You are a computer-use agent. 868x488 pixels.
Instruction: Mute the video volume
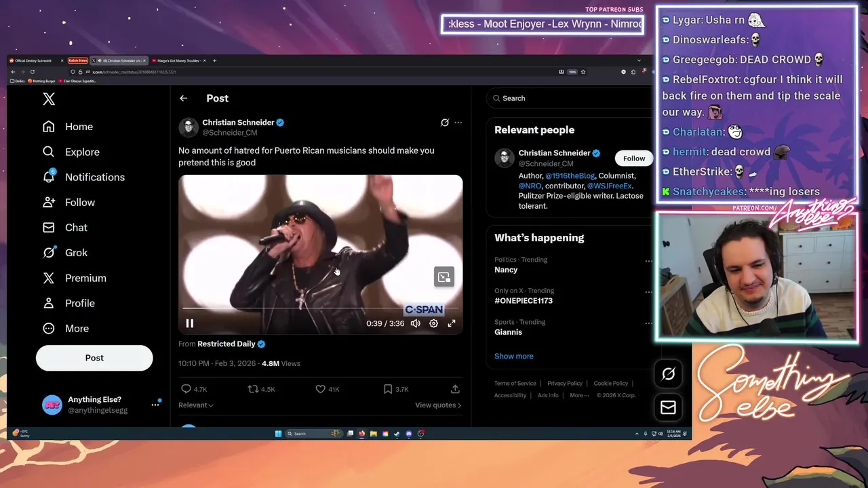click(x=415, y=323)
